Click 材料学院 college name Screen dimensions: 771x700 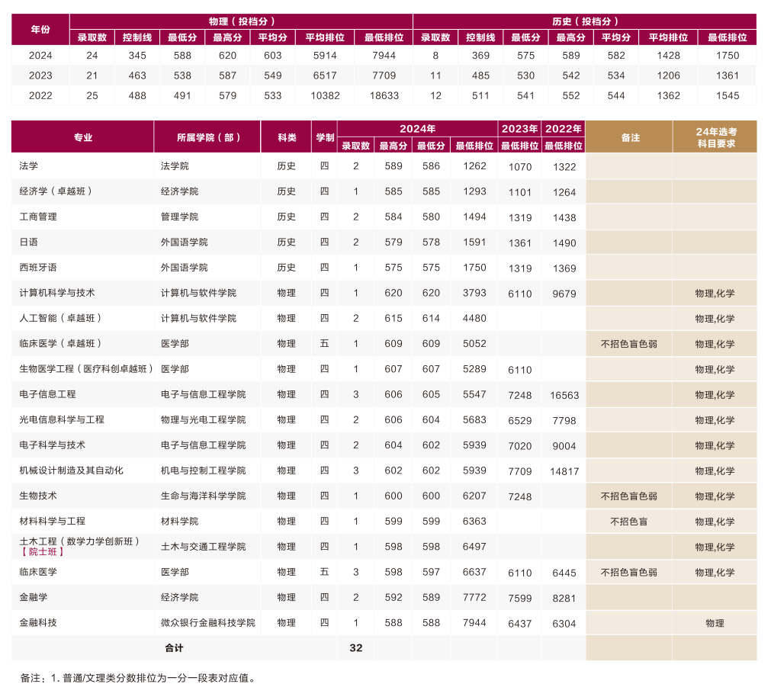(x=179, y=521)
